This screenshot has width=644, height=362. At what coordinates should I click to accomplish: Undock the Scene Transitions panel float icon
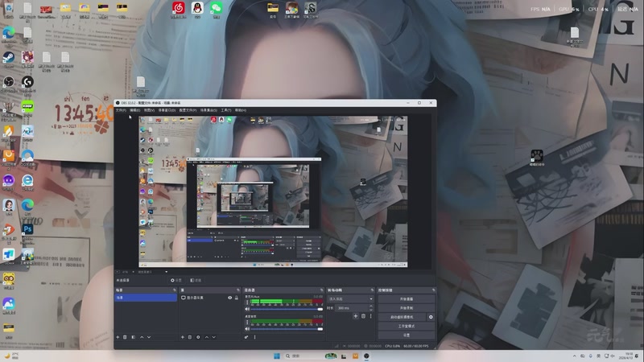(372, 290)
